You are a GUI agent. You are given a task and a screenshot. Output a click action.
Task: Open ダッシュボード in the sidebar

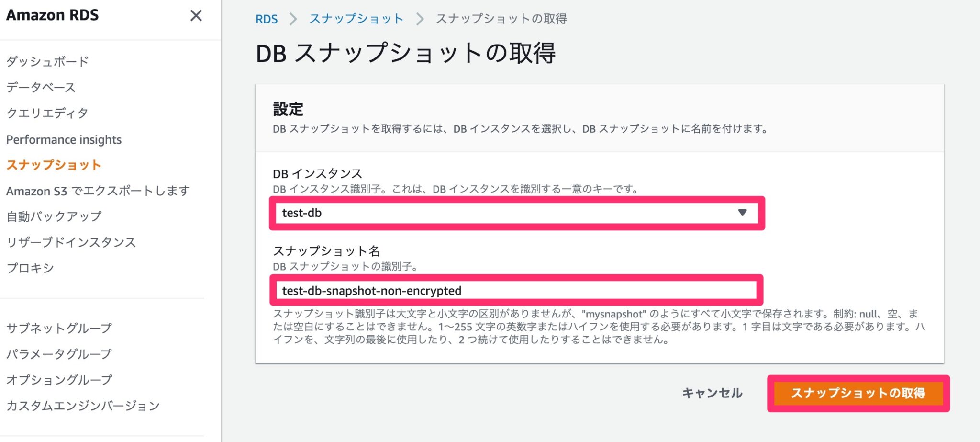click(x=47, y=61)
